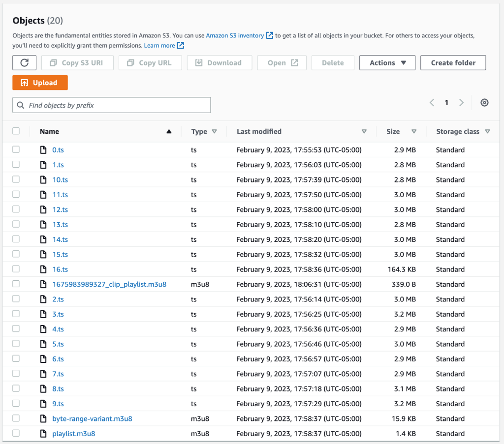Open the table preferences gear icon
Viewport: 504px width, 444px height.
(x=484, y=103)
